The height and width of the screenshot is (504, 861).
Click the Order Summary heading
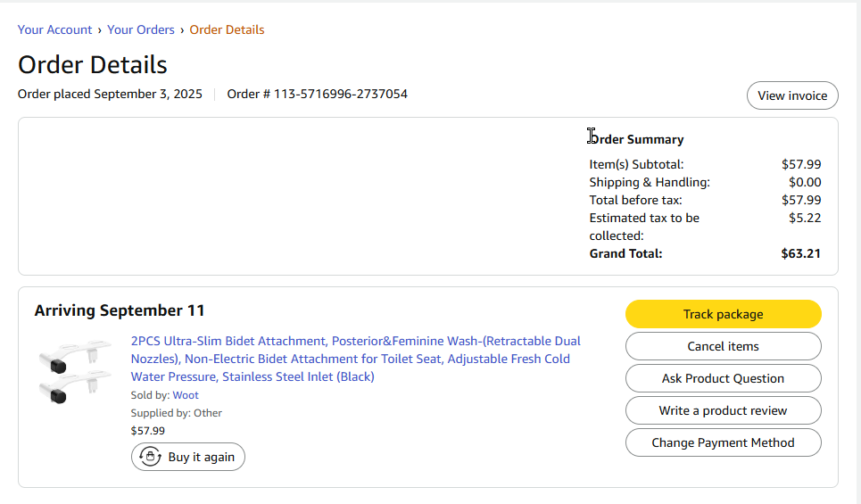point(636,139)
